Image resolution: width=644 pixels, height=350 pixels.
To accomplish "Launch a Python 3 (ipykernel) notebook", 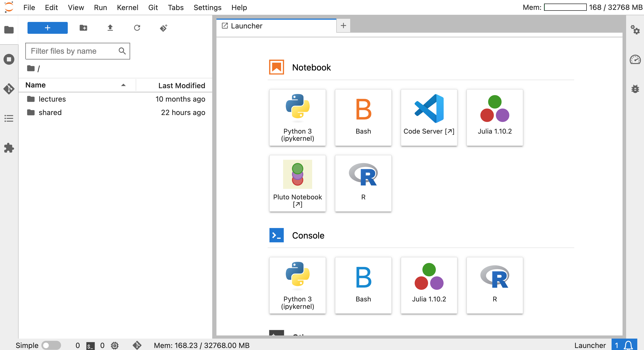I will [297, 117].
